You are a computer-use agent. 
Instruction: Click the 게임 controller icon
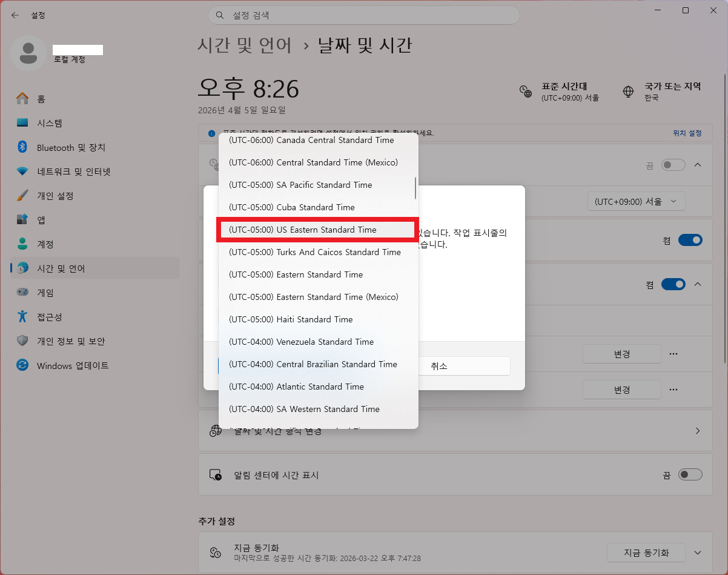pos(22,293)
